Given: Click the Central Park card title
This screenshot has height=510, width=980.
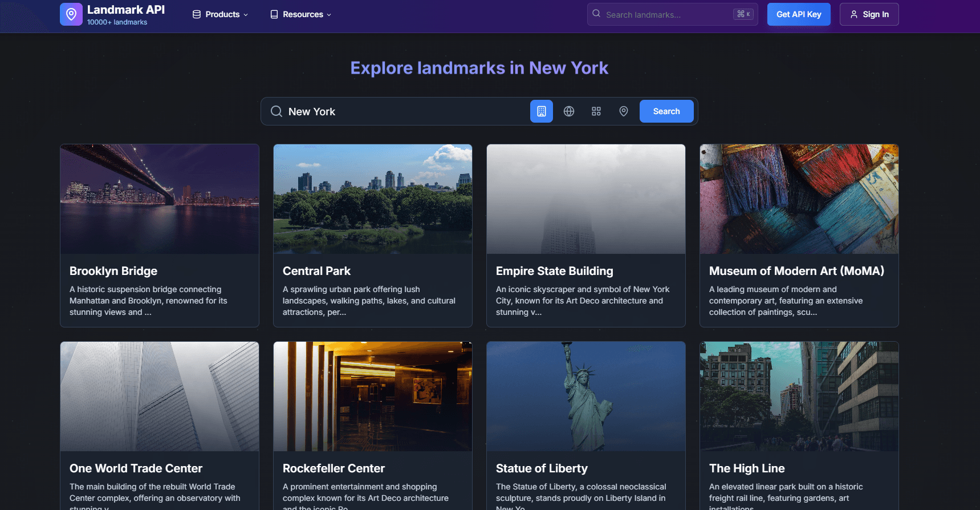Looking at the screenshot, I should click(x=316, y=271).
